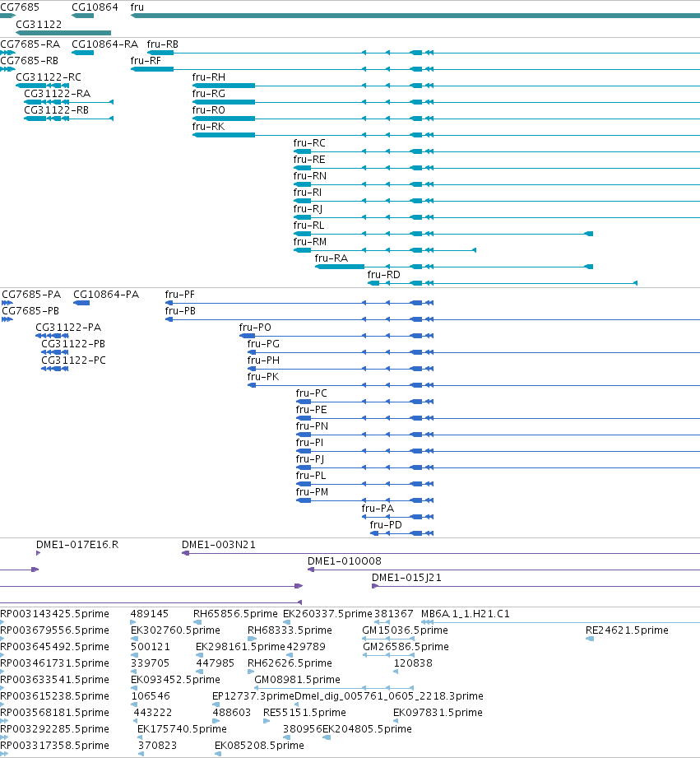Click the fru gene label
Screen dimensions: 700x758
[x=137, y=7]
